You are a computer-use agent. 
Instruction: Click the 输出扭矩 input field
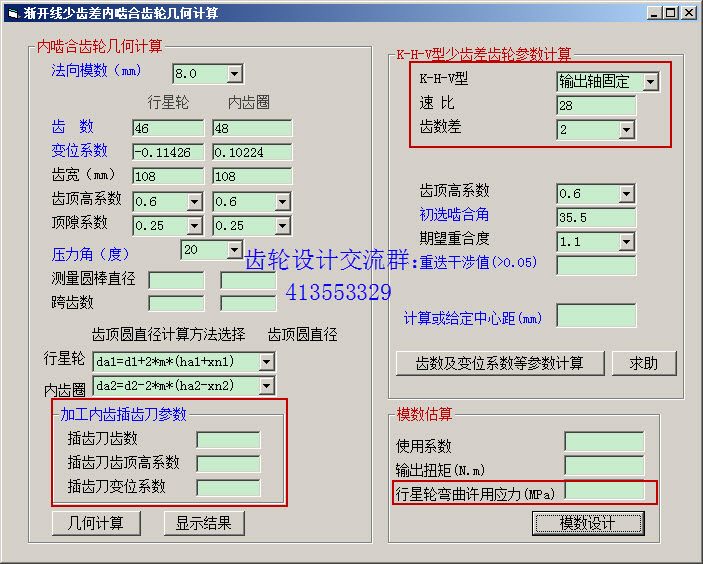coord(604,465)
